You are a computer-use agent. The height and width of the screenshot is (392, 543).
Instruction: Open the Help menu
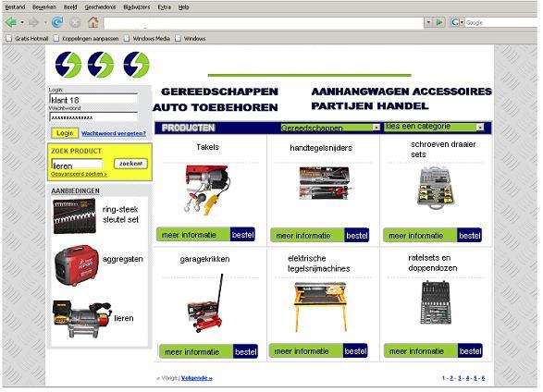click(x=183, y=6)
